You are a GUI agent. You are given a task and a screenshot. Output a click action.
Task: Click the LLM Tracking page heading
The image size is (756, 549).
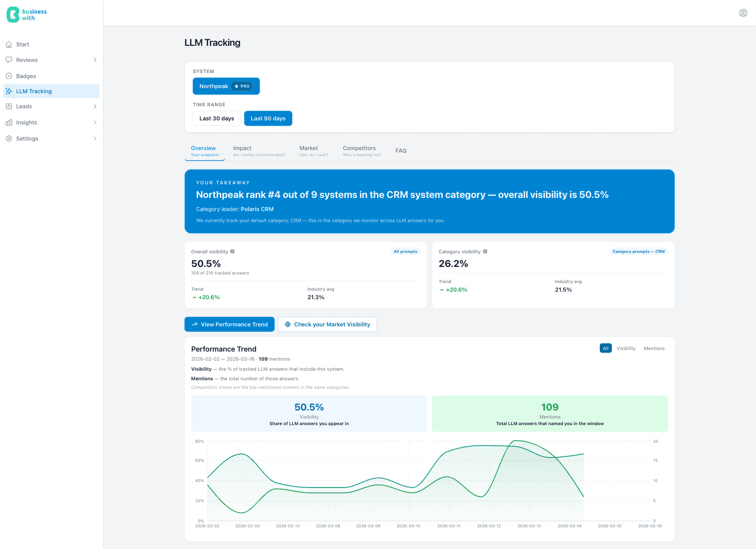212,43
